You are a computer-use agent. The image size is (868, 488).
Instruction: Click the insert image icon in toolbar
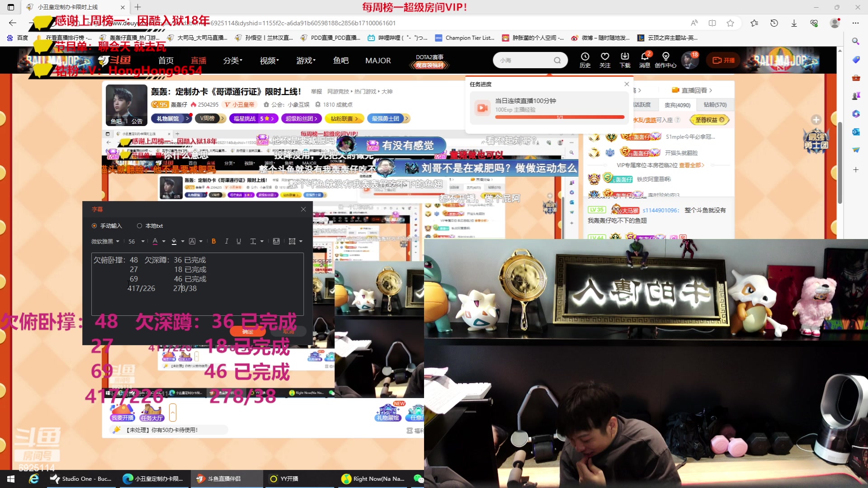click(x=276, y=241)
